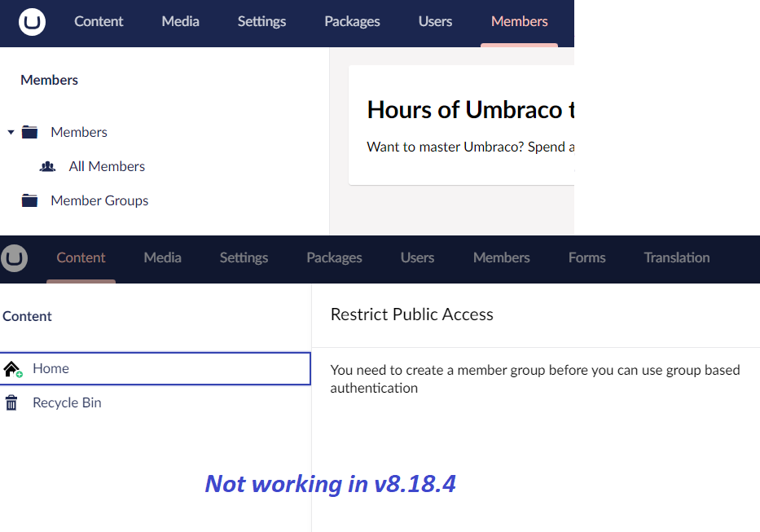Go to Packages in the lower header

point(334,257)
